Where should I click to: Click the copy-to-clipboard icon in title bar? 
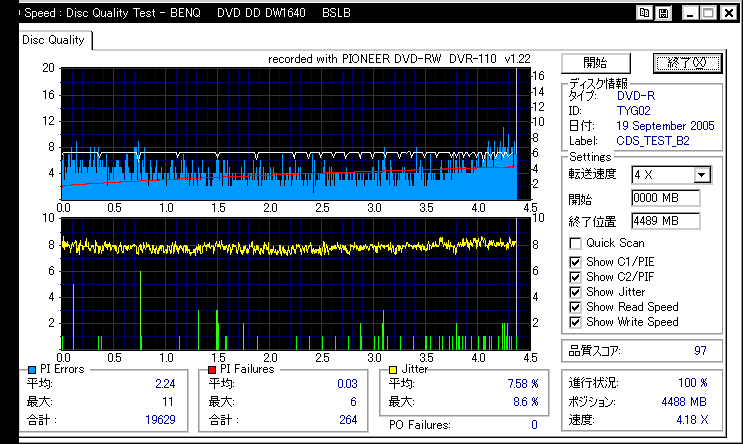click(644, 13)
